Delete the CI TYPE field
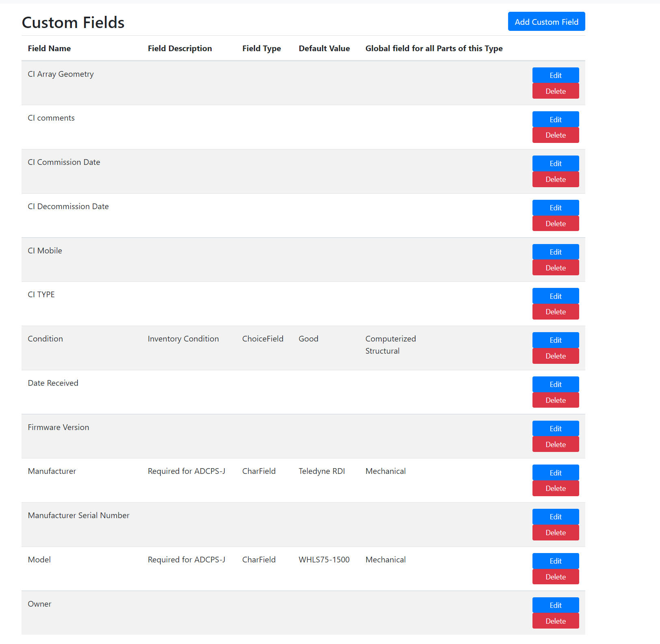Viewport: 660px width, 644px height. pyautogui.click(x=555, y=311)
